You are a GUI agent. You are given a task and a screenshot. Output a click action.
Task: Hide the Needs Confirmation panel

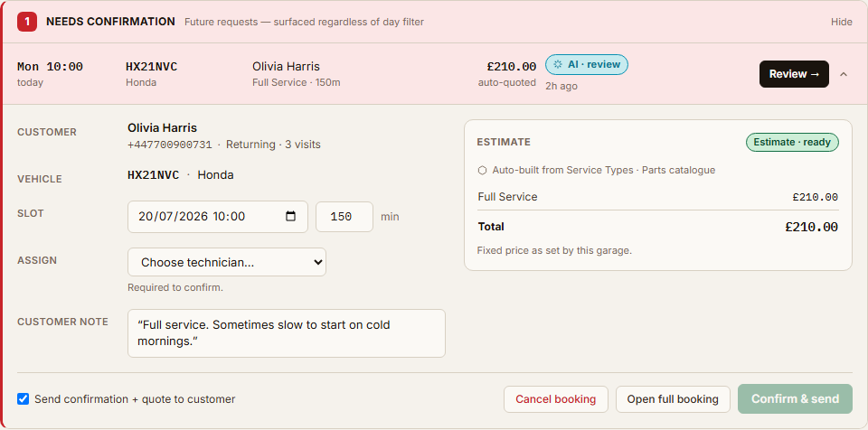click(842, 23)
